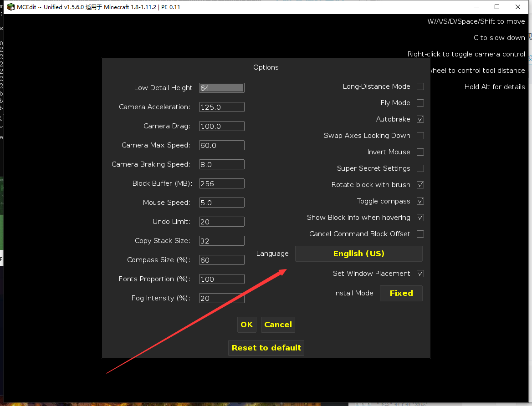Viewport: 532px width, 406px height.
Task: Click 'W/A/S/D/Space/Shift to move' hint
Action: point(476,21)
